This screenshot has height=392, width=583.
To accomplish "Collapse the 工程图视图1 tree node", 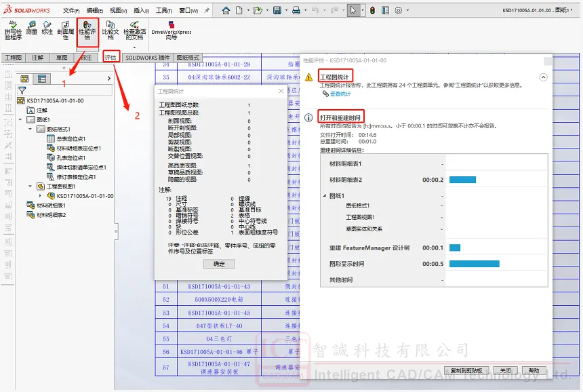I will pyautogui.click(x=30, y=186).
